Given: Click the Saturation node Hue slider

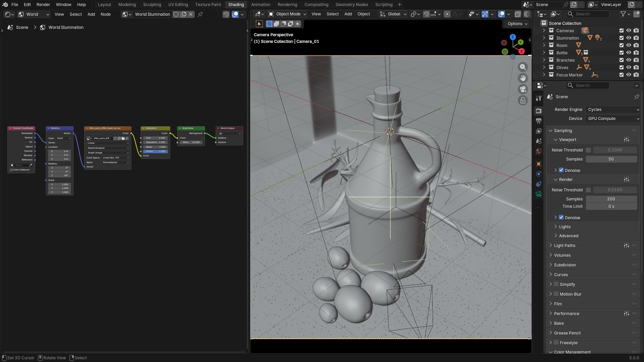Looking at the screenshot, I should click(155, 138).
